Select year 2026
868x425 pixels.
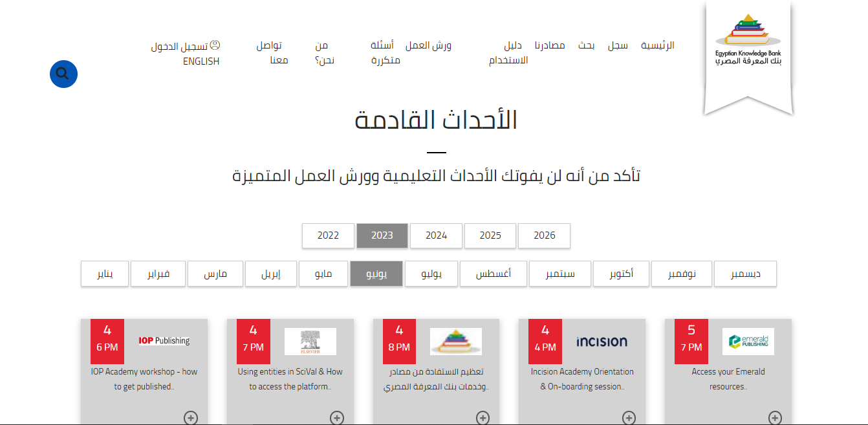coord(544,235)
